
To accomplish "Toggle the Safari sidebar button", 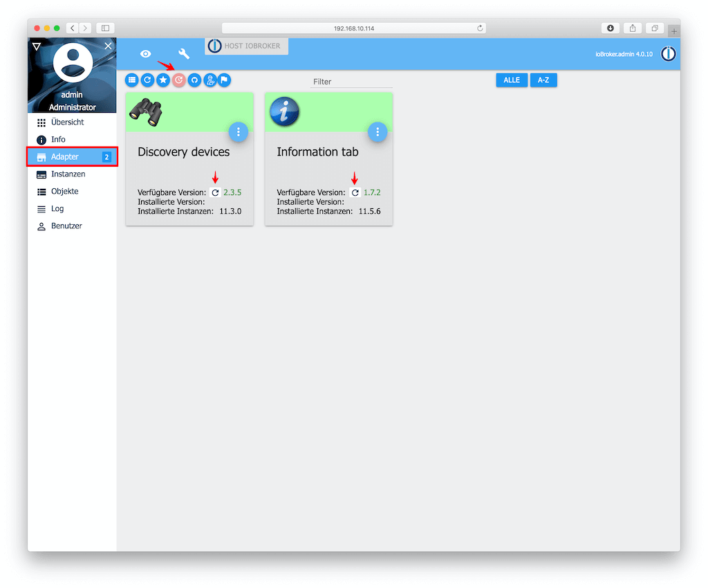I will click(x=105, y=28).
